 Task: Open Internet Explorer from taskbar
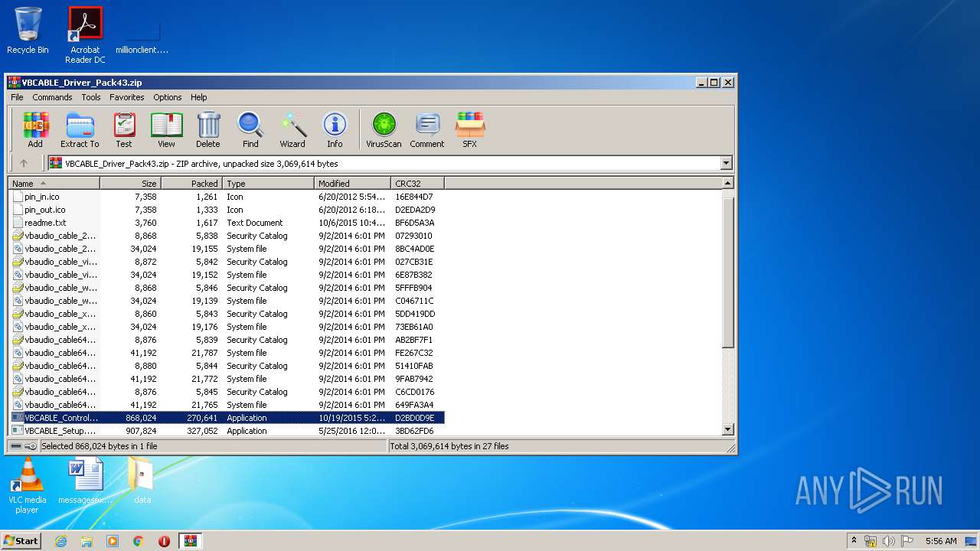click(x=60, y=541)
